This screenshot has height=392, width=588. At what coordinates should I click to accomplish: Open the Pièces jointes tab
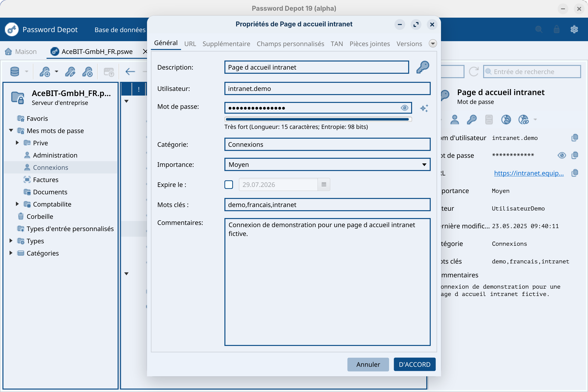pyautogui.click(x=369, y=44)
